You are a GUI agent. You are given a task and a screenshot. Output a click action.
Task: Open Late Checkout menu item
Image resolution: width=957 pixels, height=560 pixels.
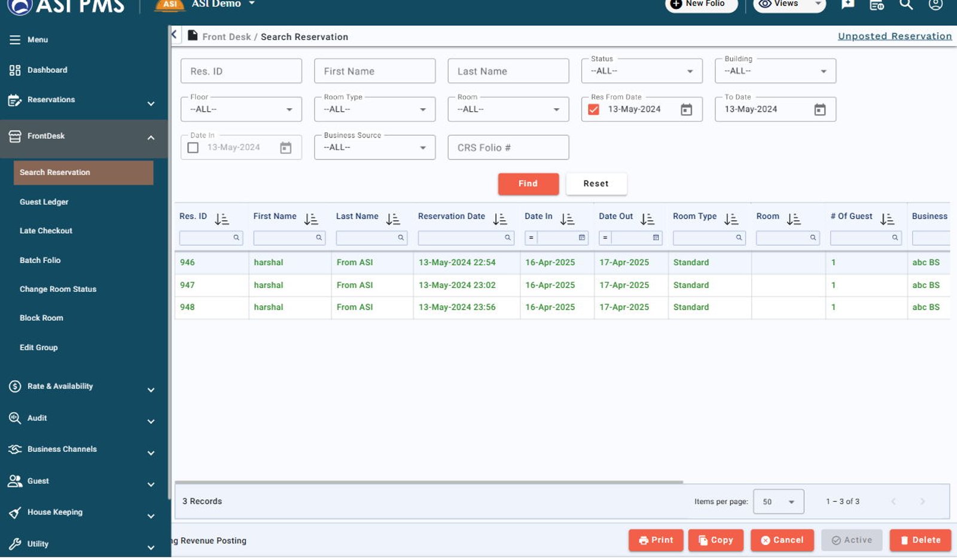[45, 231]
